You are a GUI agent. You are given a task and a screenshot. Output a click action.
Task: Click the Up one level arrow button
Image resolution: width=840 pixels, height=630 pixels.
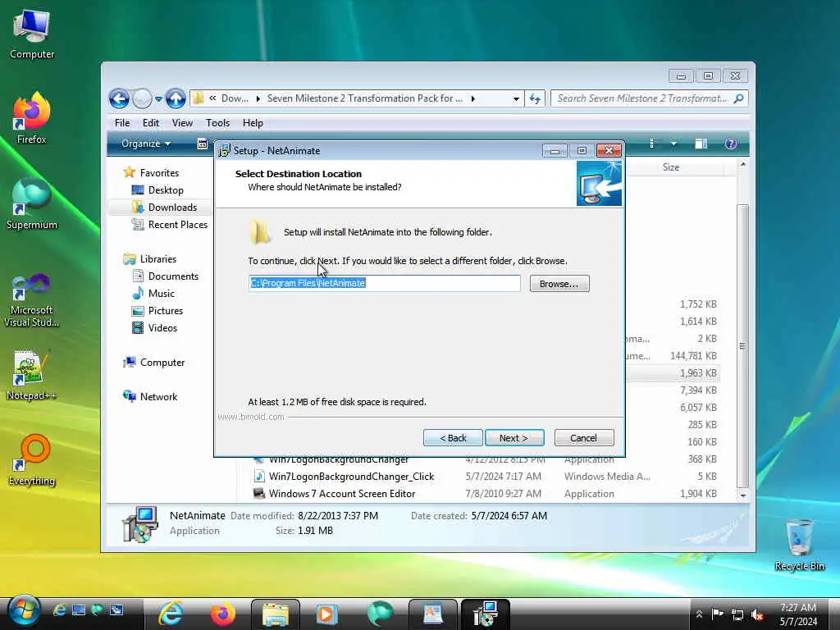(176, 98)
